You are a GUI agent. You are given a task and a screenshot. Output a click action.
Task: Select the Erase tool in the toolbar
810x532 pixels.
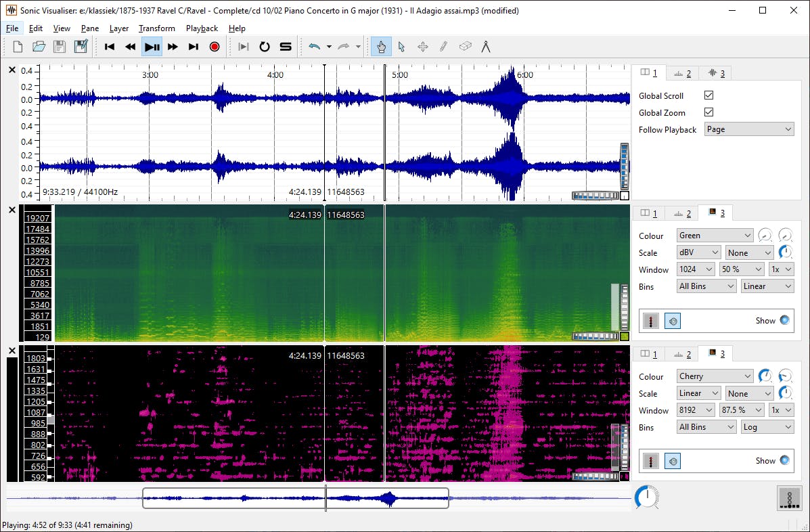click(x=464, y=47)
